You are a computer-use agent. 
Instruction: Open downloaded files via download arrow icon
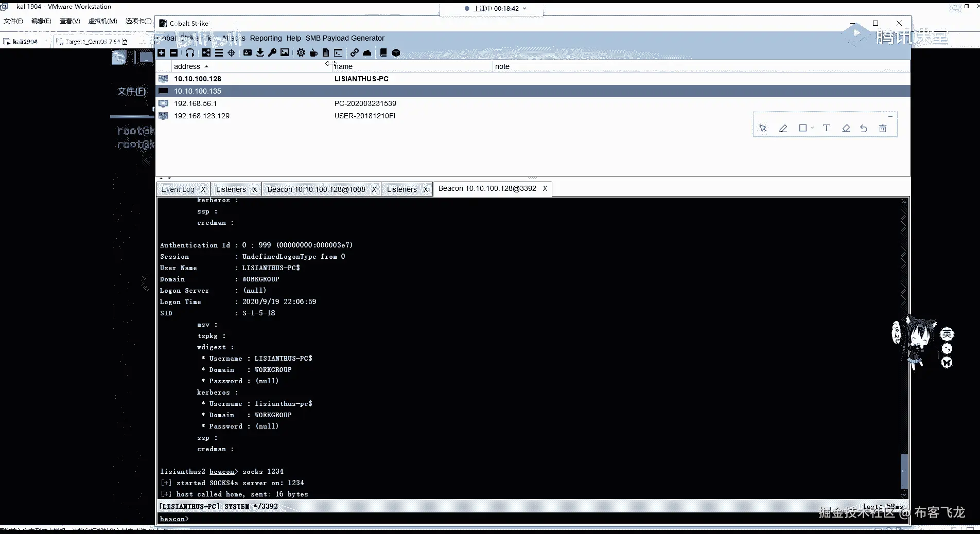(x=260, y=52)
